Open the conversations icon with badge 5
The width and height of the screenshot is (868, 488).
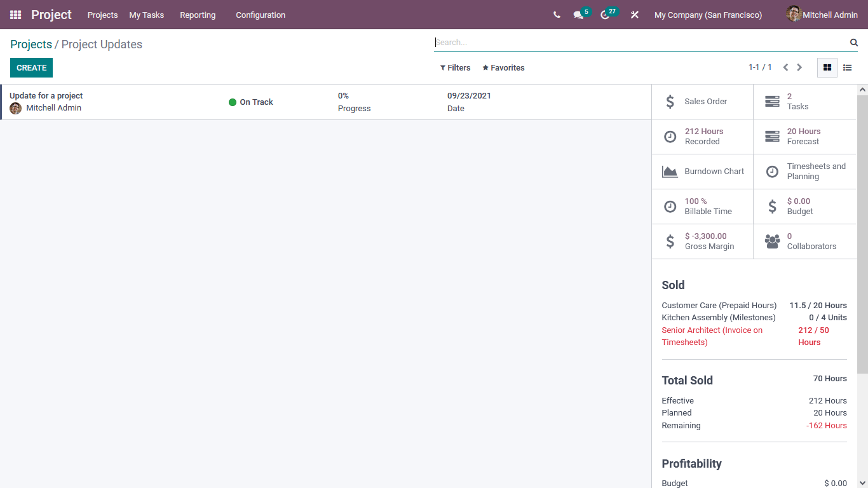578,15
